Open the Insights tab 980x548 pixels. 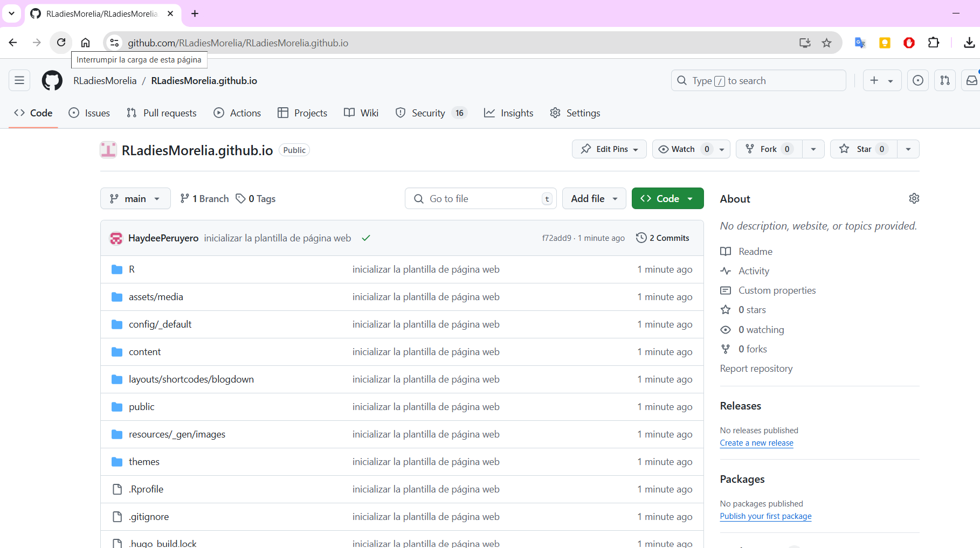click(x=509, y=113)
